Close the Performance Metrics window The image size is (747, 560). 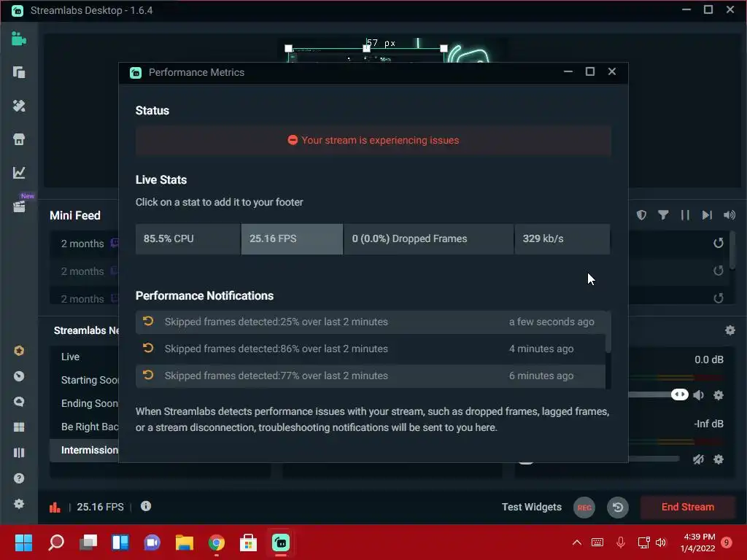(612, 71)
